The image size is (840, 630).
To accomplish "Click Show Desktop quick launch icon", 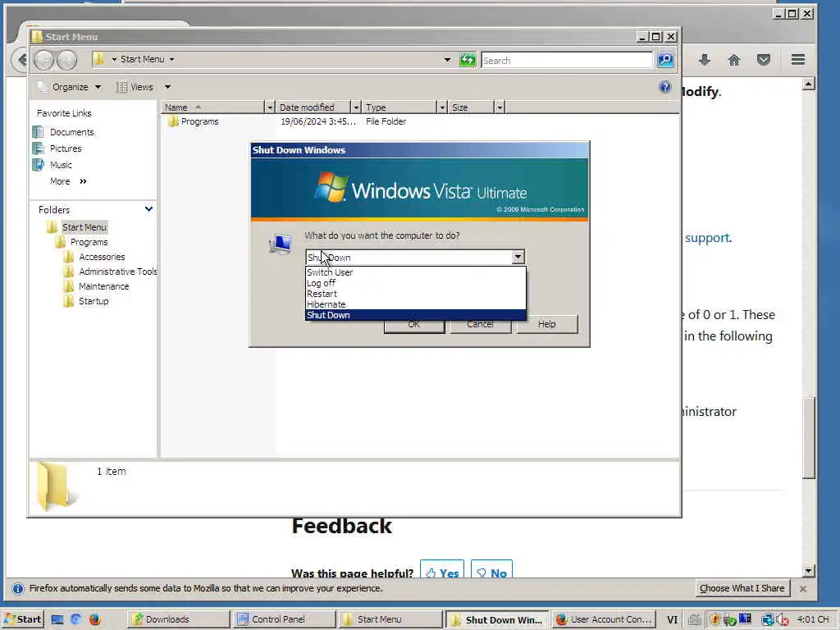I will click(57, 619).
